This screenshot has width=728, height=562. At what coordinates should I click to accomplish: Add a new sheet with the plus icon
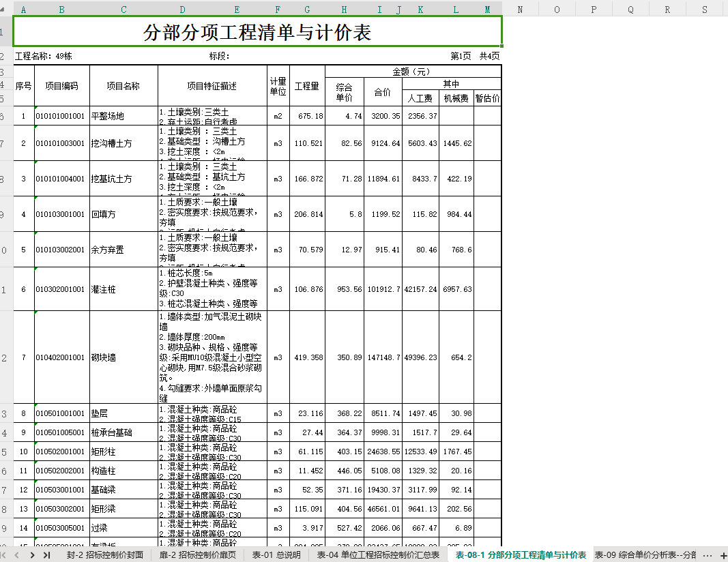click(723, 555)
